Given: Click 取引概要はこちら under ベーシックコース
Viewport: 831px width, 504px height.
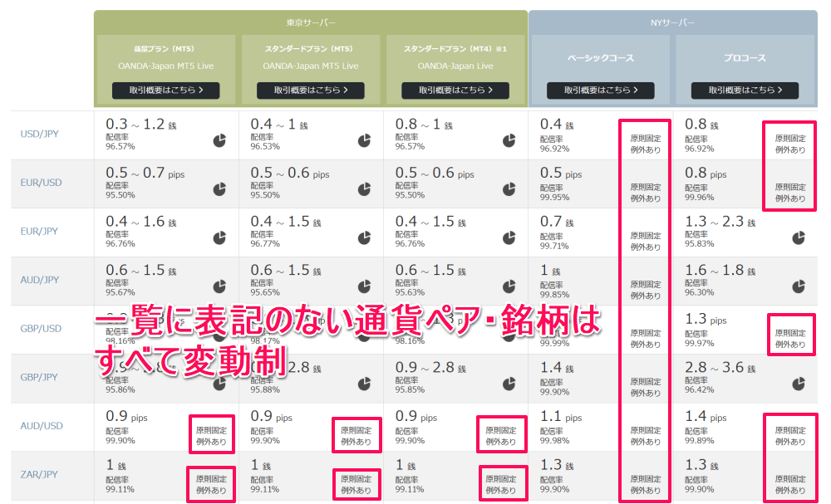Looking at the screenshot, I should pyautogui.click(x=601, y=90).
